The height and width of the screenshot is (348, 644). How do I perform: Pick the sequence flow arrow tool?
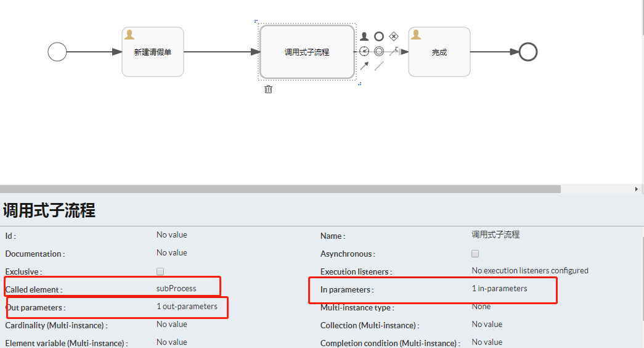point(364,66)
